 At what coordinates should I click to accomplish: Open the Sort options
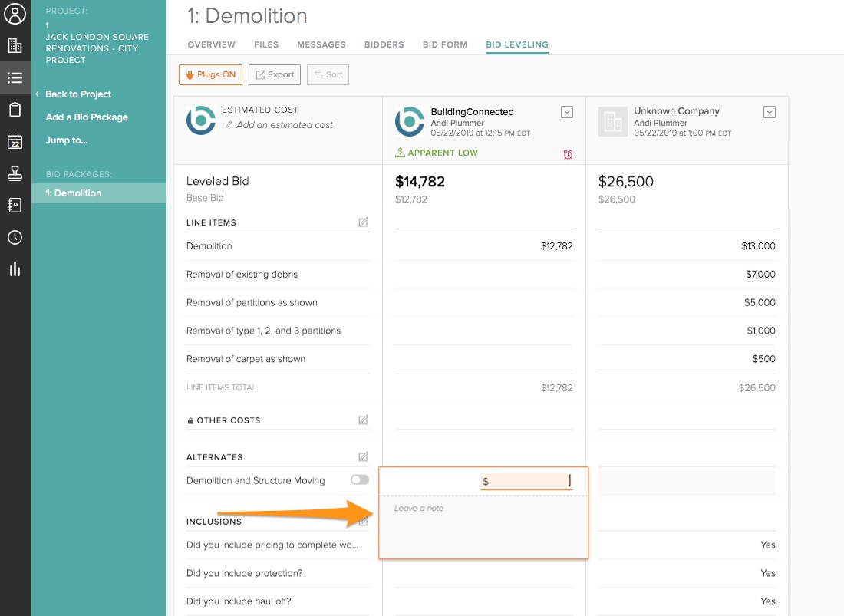coord(328,74)
